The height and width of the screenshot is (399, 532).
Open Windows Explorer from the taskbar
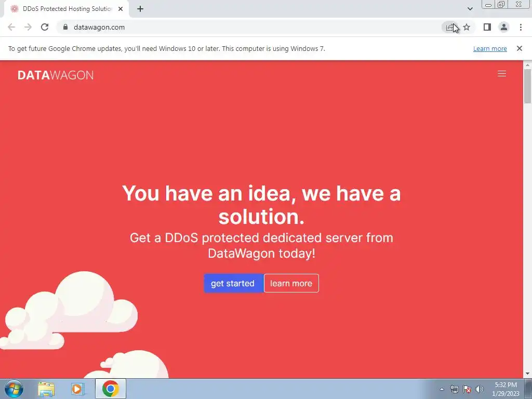coord(46,389)
